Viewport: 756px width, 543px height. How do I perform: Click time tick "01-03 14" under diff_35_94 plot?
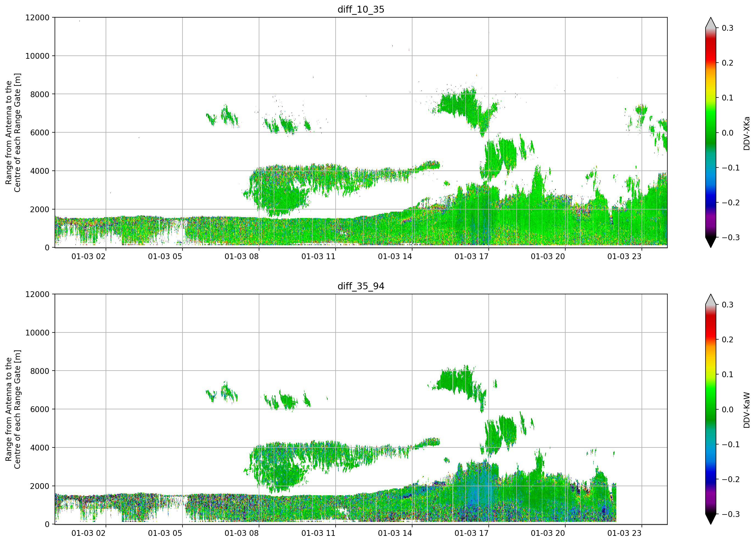395,533
